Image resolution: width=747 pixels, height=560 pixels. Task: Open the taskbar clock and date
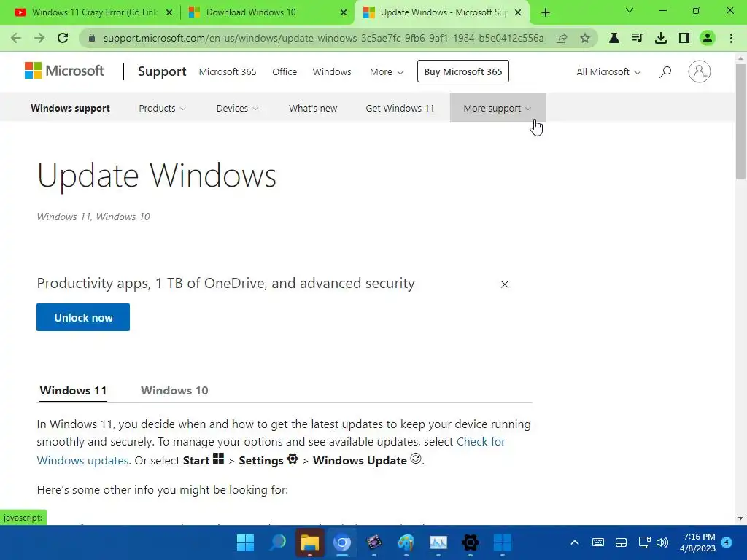tap(698, 542)
